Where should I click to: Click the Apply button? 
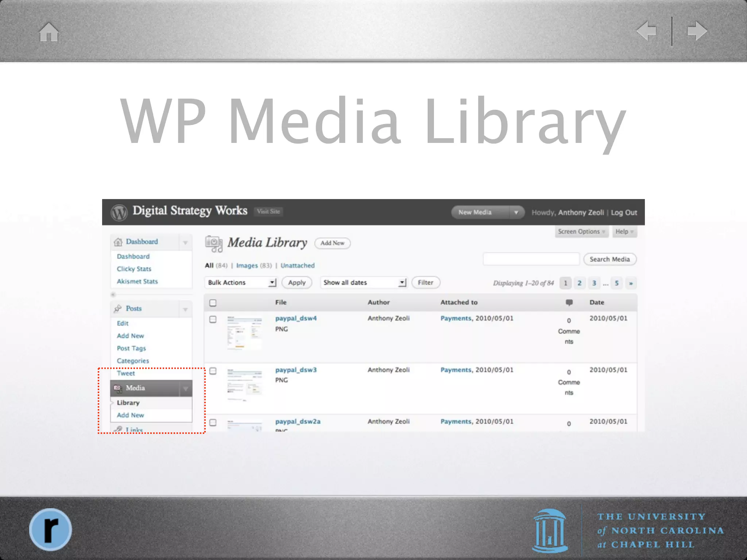coord(297,283)
